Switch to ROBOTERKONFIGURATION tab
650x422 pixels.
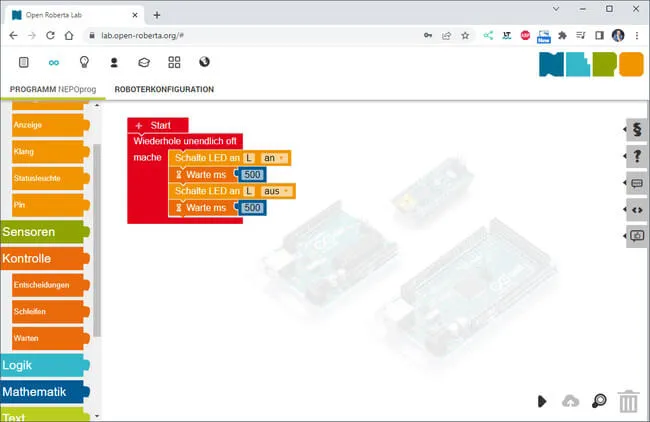click(x=164, y=89)
